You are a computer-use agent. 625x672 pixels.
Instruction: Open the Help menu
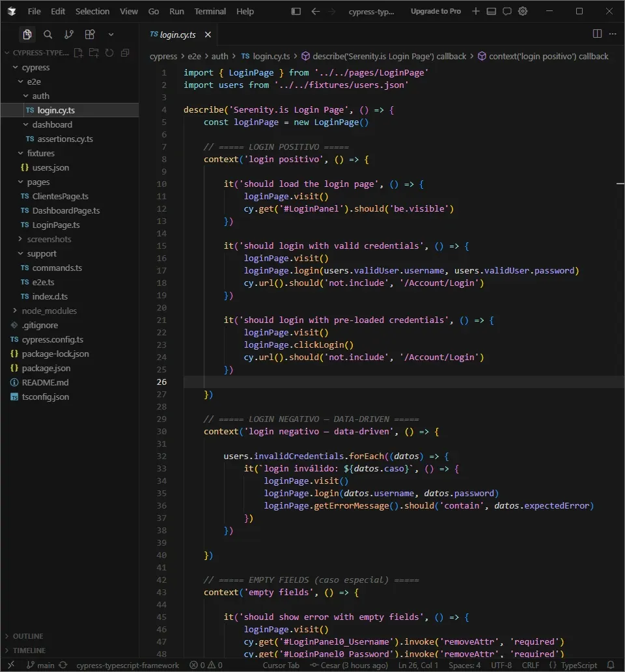[x=245, y=12]
